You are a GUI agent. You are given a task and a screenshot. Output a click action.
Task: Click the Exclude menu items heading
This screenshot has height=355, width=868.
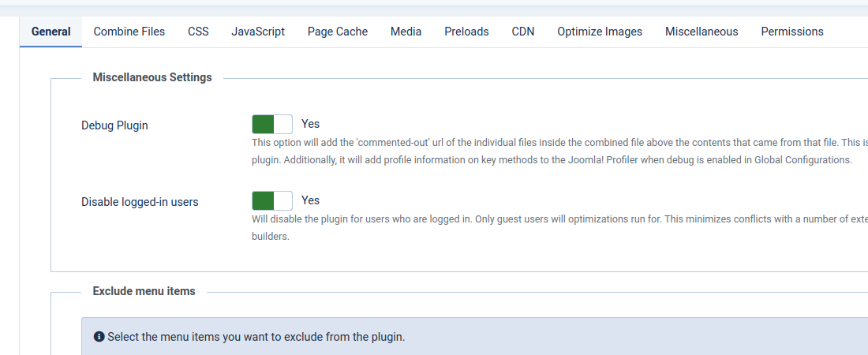144,291
